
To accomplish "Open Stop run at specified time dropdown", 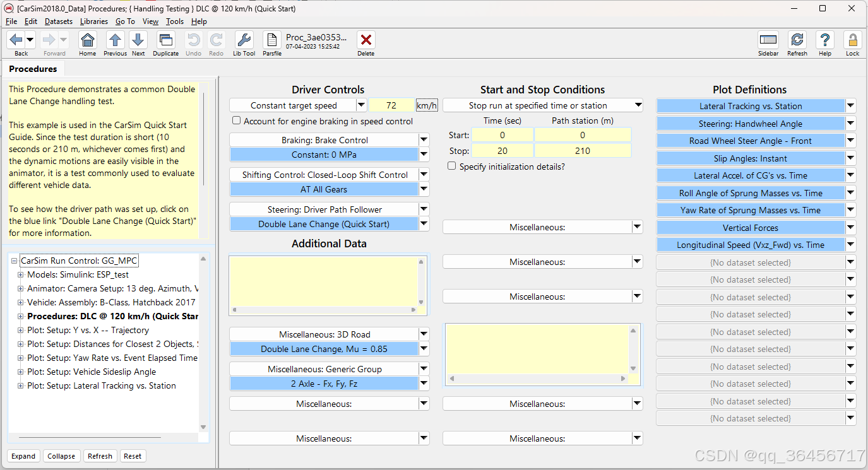I will (638, 105).
